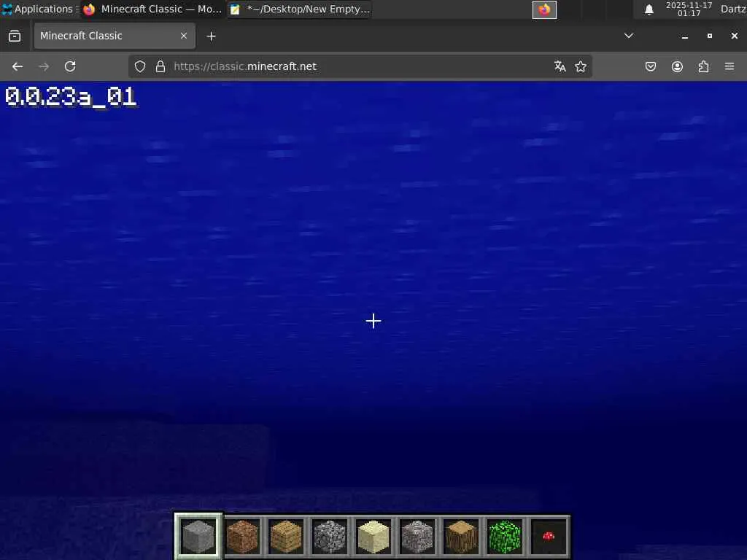
Task: Select the gravel block in the hotbar
Action: coord(417,536)
